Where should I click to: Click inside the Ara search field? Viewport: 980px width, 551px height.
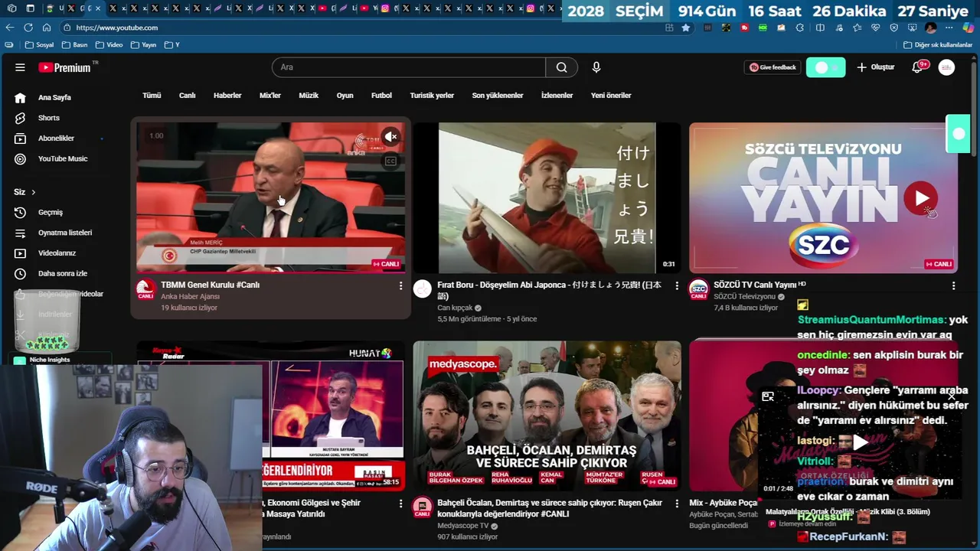tap(409, 67)
